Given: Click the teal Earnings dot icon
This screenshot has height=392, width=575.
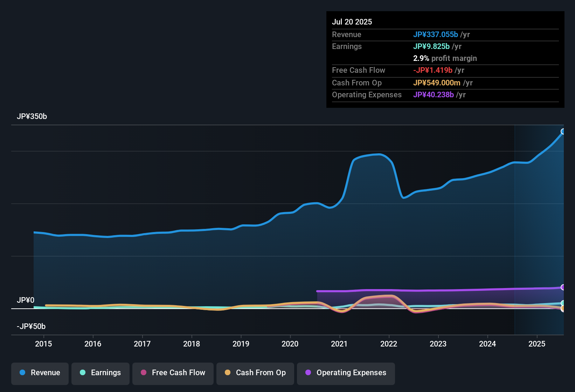Looking at the screenshot, I should point(83,373).
